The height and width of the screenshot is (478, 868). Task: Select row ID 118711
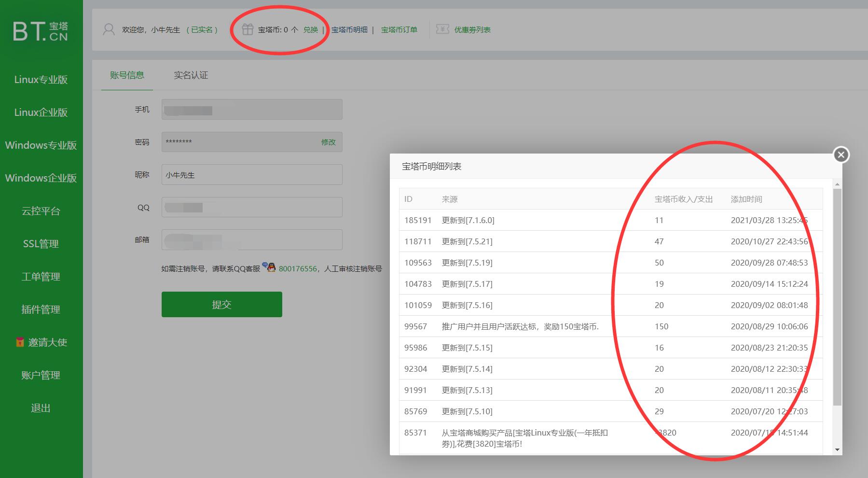418,241
